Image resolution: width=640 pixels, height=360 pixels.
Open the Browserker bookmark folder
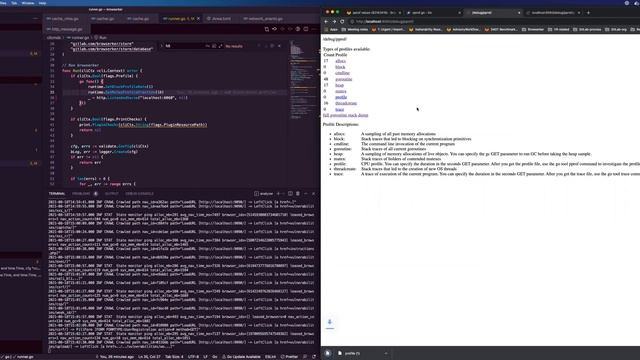click(533, 29)
